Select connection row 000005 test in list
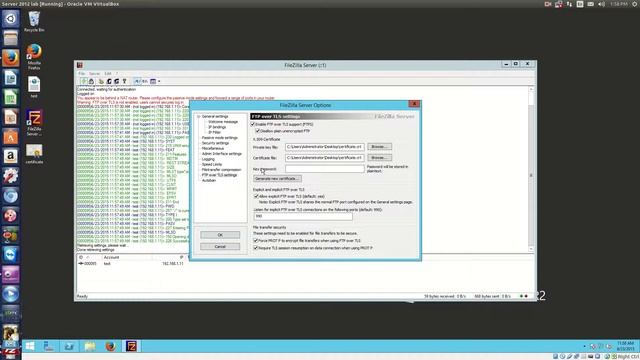The image size is (640, 360). point(132,264)
